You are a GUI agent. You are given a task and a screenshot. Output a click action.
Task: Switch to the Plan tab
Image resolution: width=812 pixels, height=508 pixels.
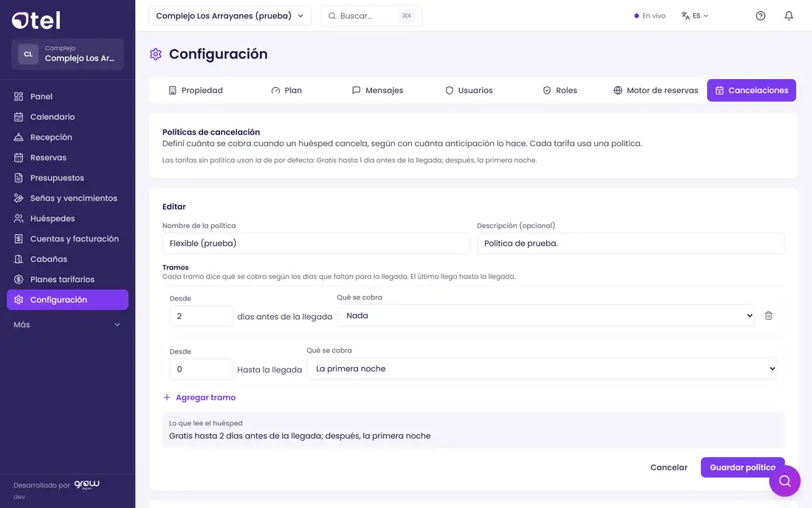point(286,91)
